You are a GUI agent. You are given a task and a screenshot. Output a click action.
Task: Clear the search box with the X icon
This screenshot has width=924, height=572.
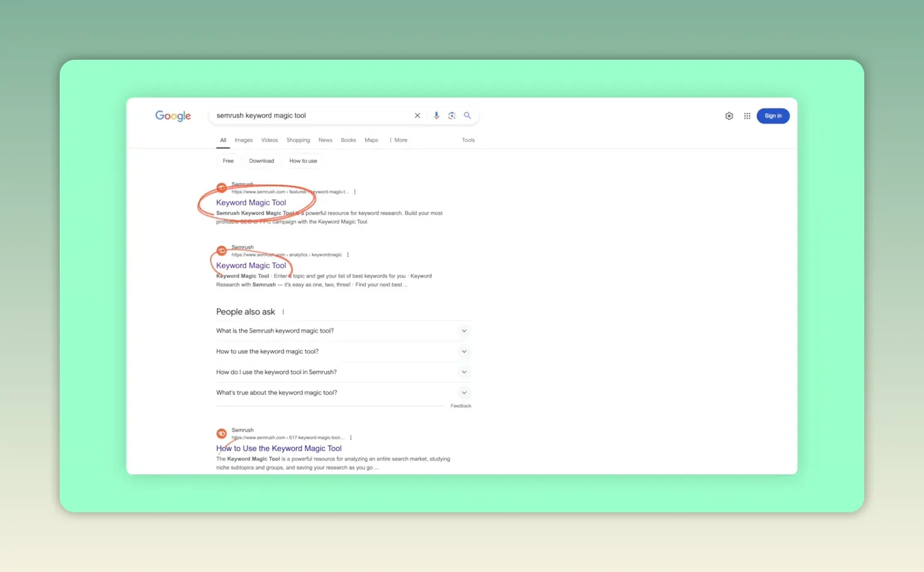417,116
